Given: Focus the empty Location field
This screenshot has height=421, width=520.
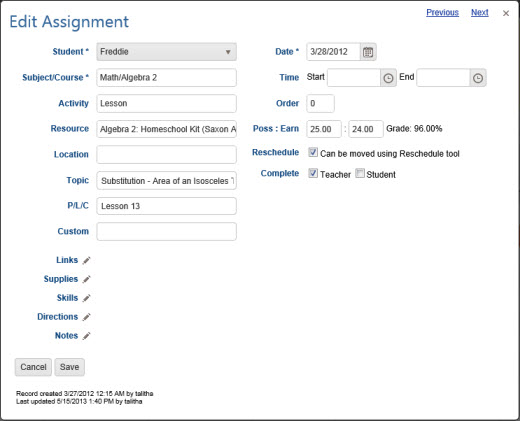Looking at the screenshot, I should [167, 154].
